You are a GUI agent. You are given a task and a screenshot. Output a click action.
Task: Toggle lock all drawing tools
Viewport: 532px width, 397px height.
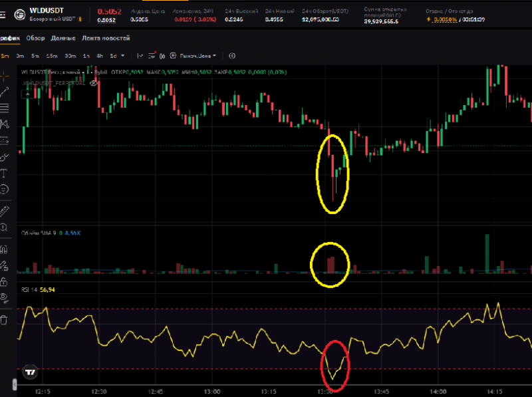coord(4,282)
